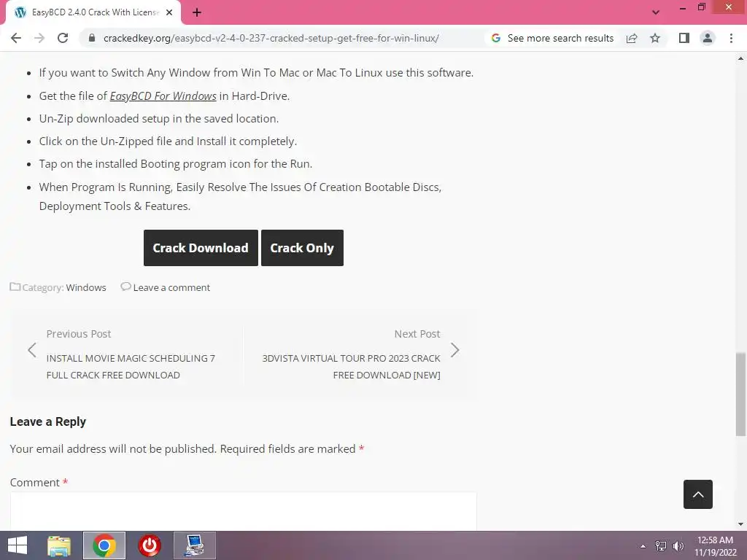This screenshot has height=560, width=747.
Task: Select the 'Leave a Reply' heading
Action: (x=47, y=422)
